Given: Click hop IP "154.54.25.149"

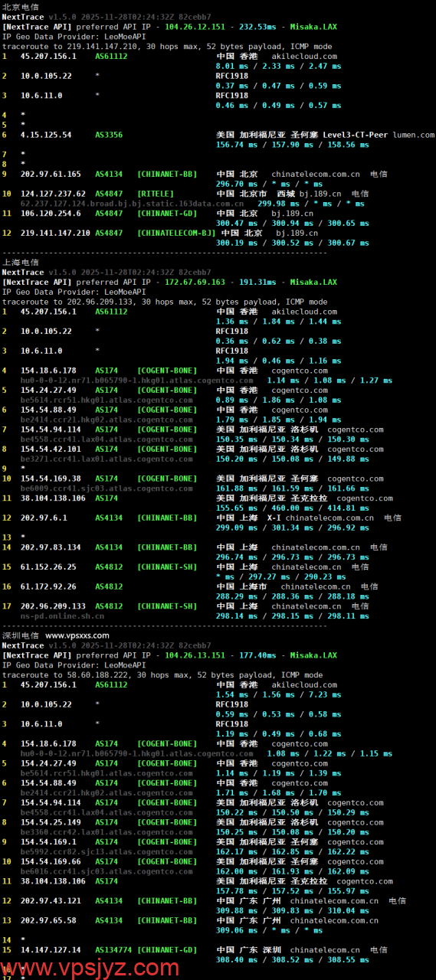Looking at the screenshot, I should 51,822.
